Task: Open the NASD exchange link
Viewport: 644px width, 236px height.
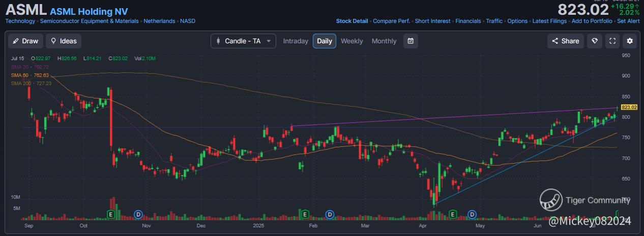Action: [187, 21]
